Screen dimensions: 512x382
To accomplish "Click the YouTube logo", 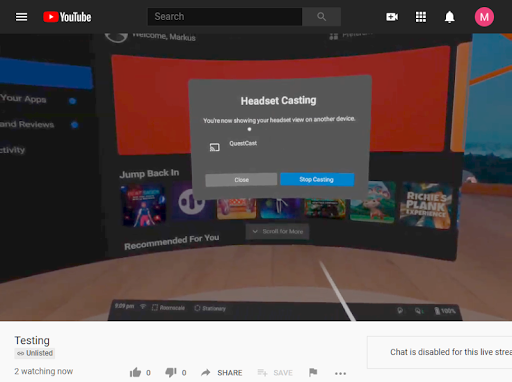I will pos(67,17).
